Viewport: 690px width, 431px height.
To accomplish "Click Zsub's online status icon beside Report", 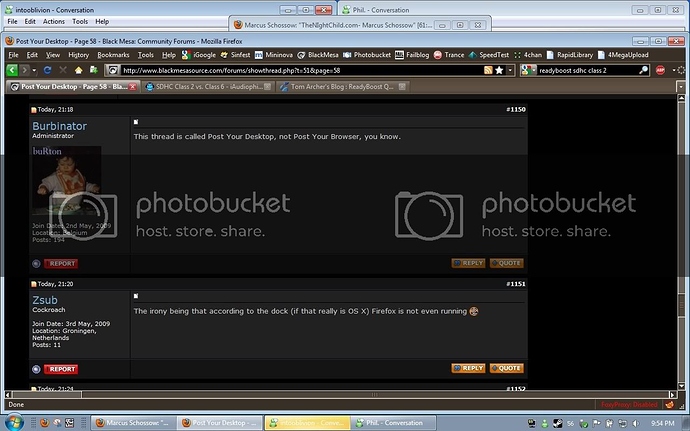I will pyautogui.click(x=36, y=369).
